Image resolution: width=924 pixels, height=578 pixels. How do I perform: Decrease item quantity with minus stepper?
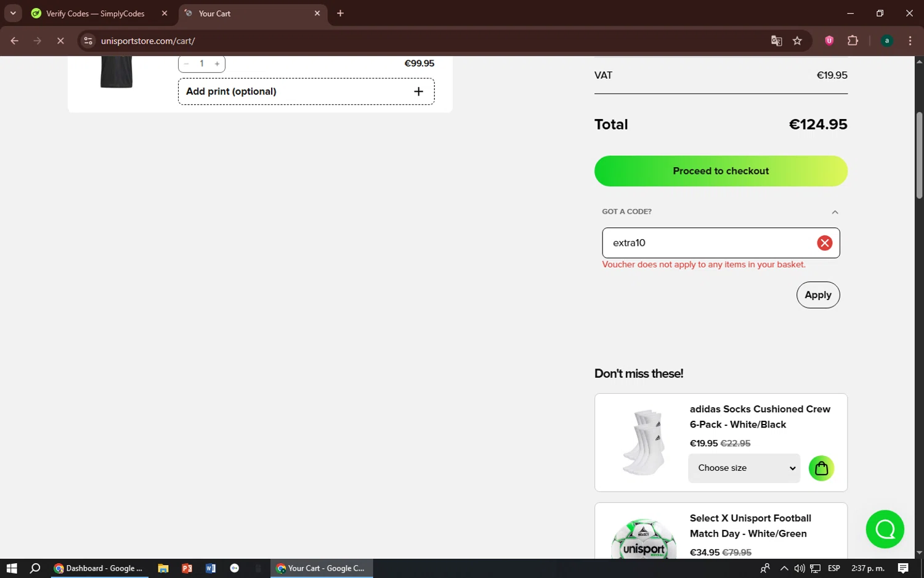[186, 63]
